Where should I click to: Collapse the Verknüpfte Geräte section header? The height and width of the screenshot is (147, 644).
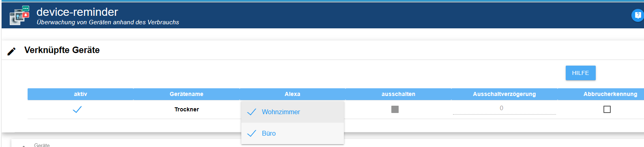pos(323,50)
